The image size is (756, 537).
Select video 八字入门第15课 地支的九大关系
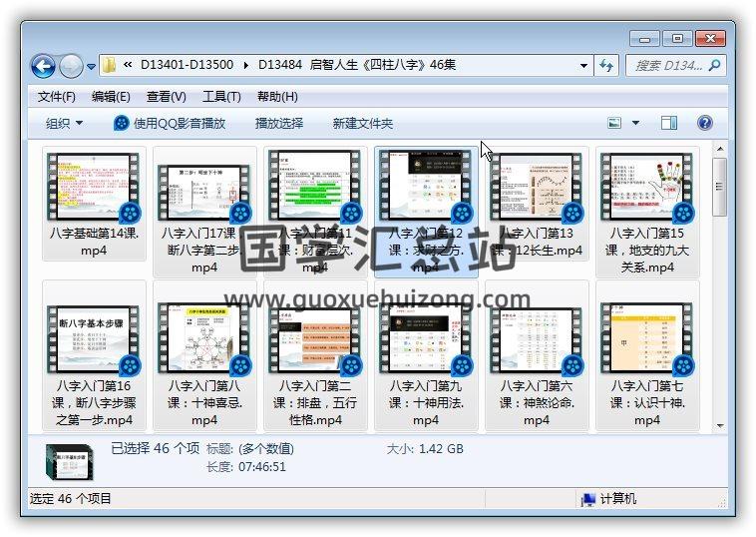(647, 213)
